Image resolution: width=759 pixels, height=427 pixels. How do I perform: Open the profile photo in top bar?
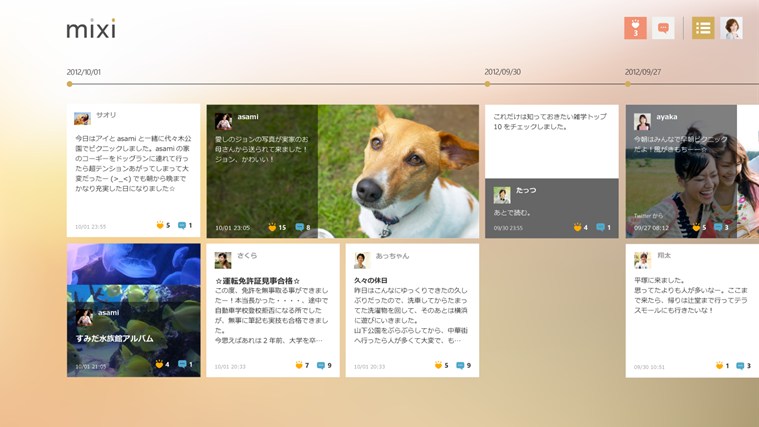[x=731, y=28]
